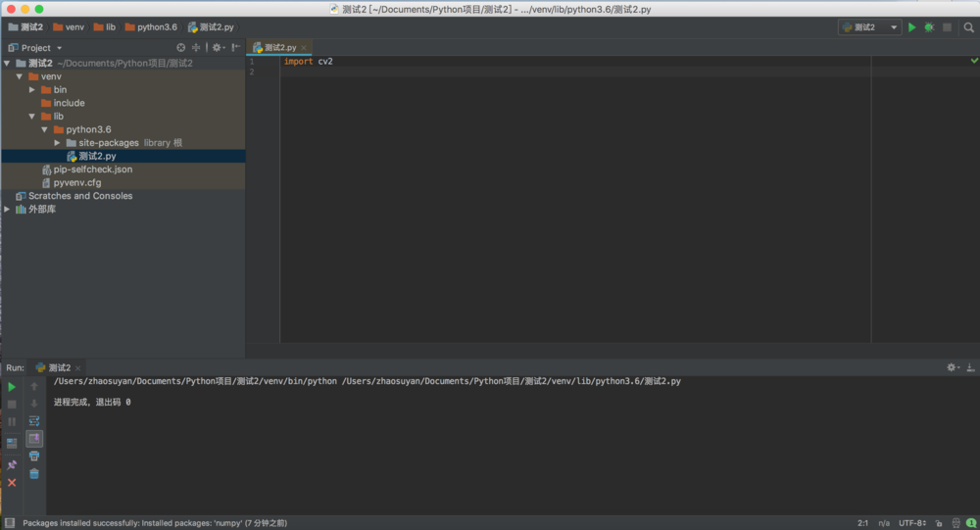Click '进程完成, 退出码 0' console output
The width and height of the screenshot is (980, 530).
(92, 402)
